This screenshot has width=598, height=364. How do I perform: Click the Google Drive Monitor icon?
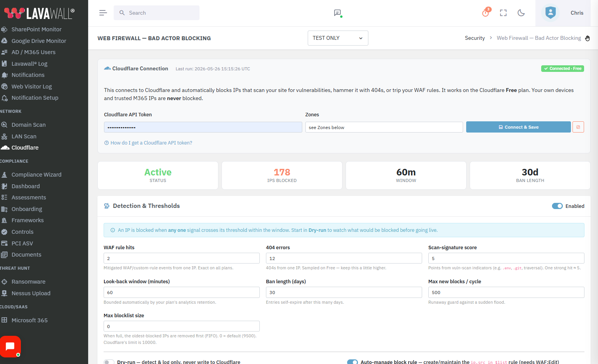pos(4,41)
